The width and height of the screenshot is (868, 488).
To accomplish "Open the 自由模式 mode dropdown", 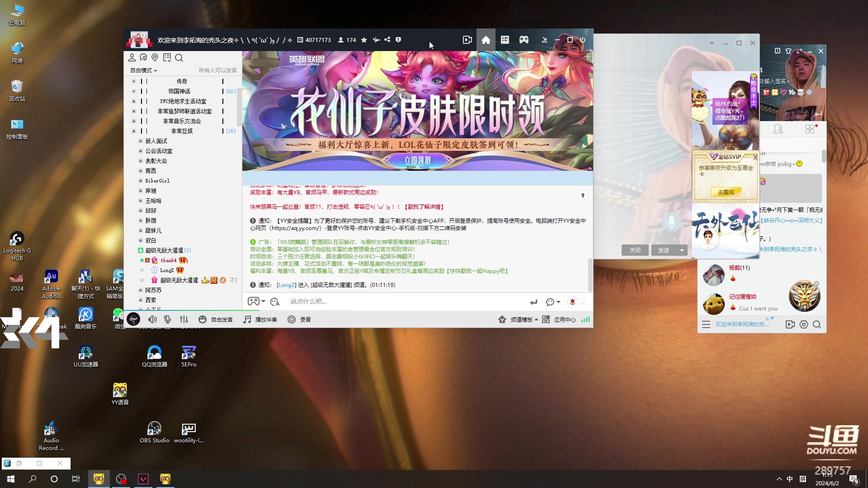I will (x=143, y=70).
